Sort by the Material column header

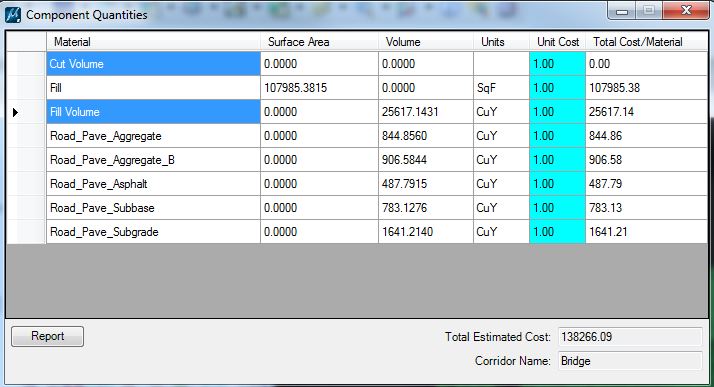(153, 42)
